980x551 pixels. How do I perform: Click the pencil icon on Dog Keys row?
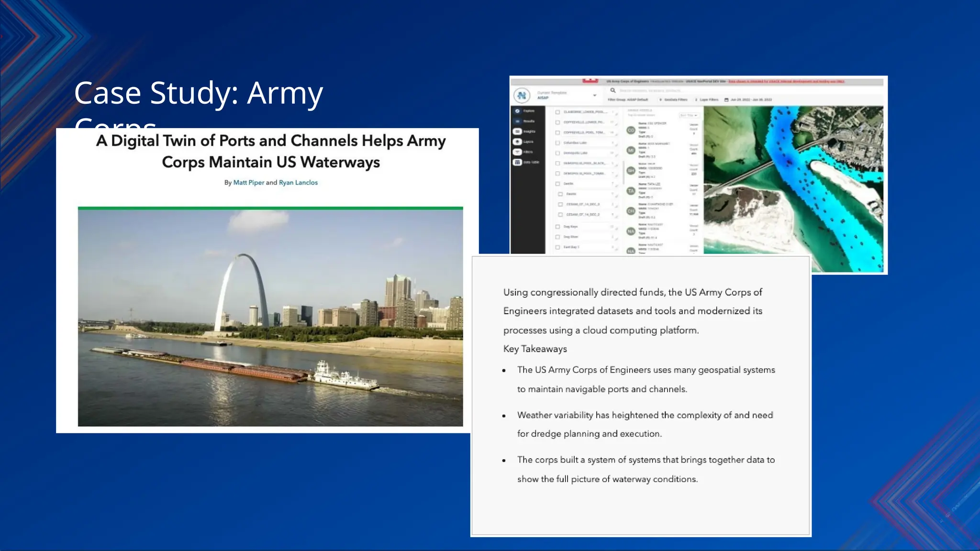616,229
